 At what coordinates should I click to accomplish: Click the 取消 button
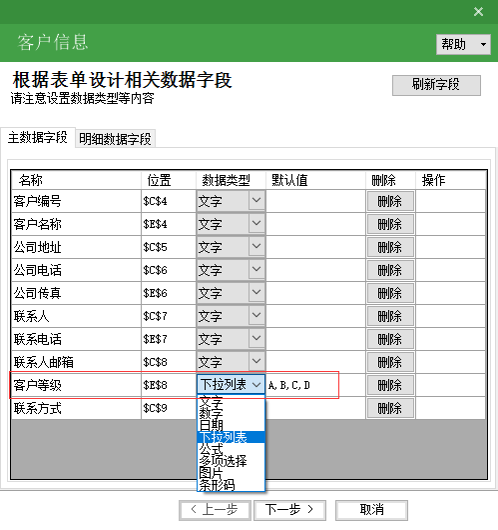tap(372, 510)
